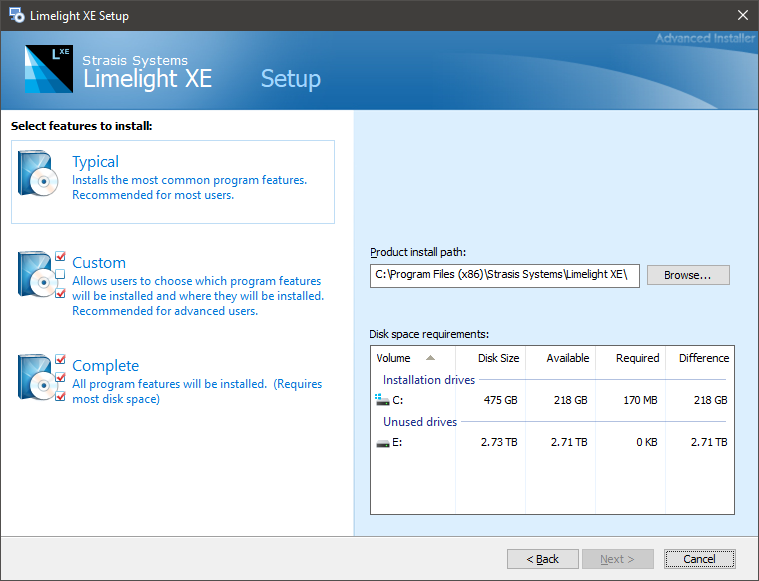Click the Next button
This screenshot has height=581, width=759.
[618, 559]
